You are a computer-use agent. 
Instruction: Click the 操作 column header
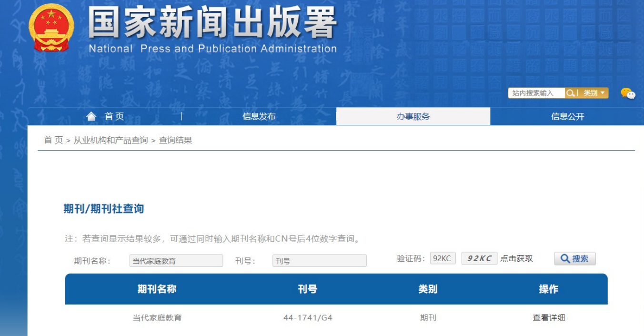point(549,289)
